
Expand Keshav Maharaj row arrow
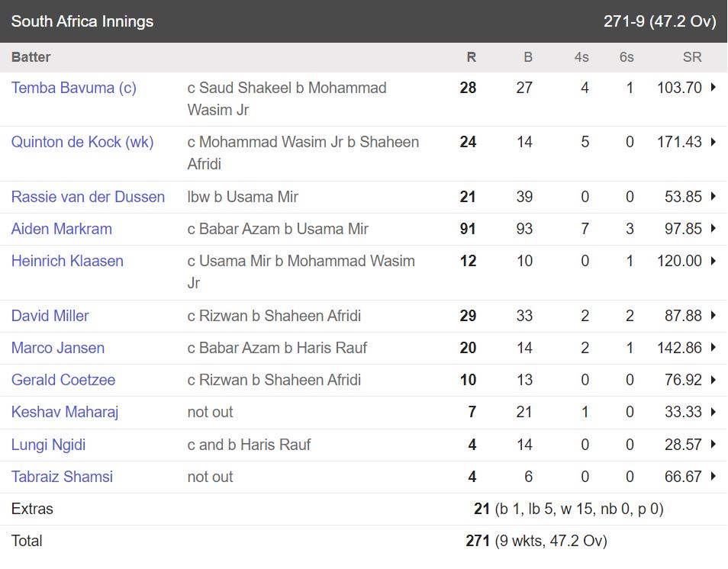(714, 412)
